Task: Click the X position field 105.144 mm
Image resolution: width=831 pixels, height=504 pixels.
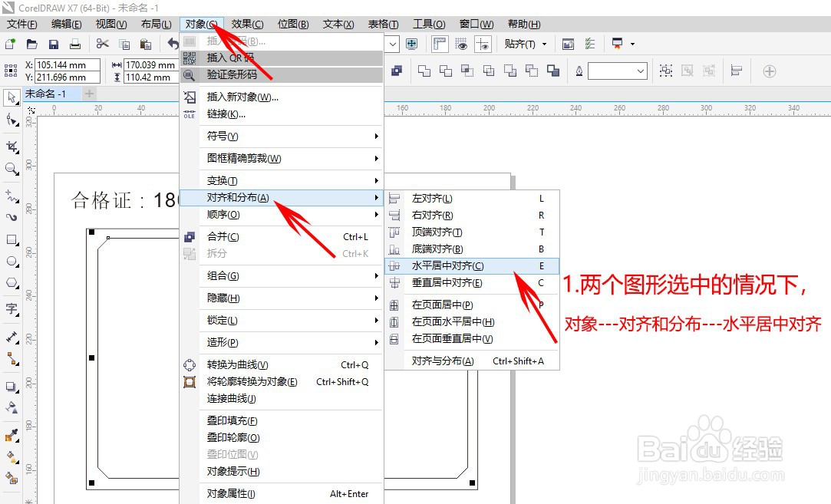Action: coord(68,64)
